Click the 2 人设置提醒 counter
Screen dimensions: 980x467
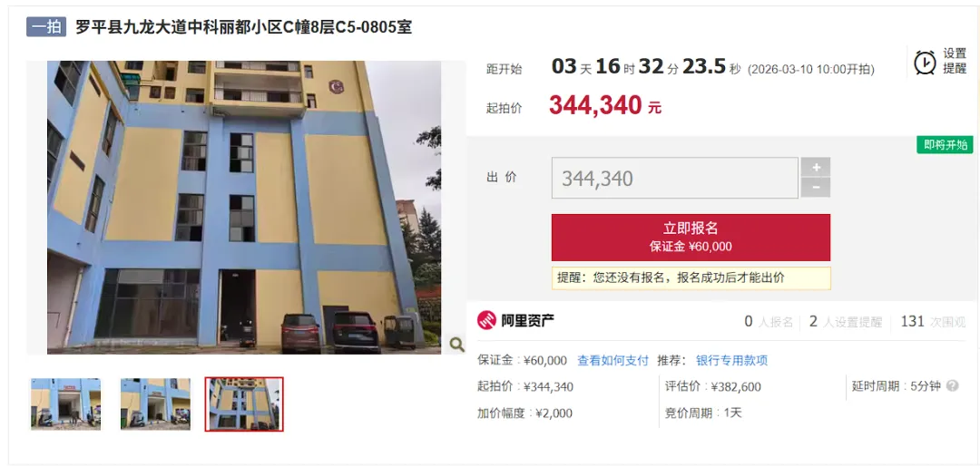pyautogui.click(x=846, y=322)
